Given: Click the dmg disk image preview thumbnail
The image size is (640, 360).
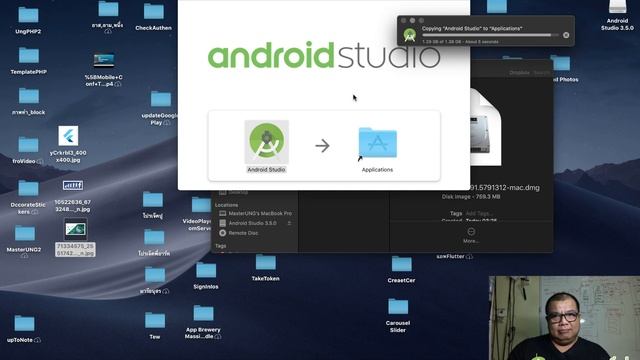Looking at the screenshot, I should click(486, 127).
